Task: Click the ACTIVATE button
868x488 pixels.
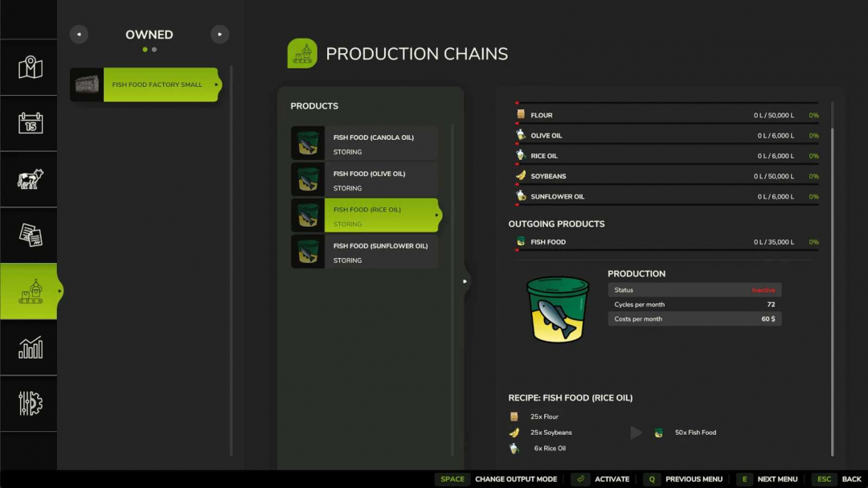Action: point(612,479)
